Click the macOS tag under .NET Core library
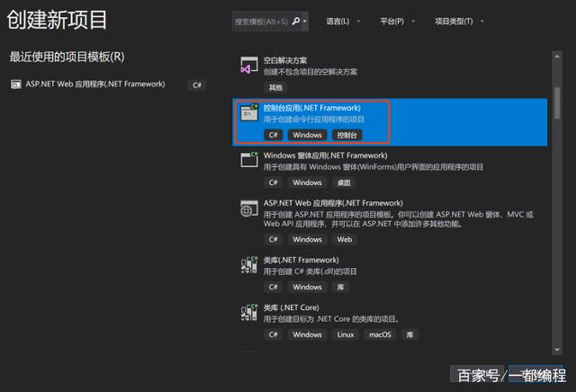 point(380,334)
